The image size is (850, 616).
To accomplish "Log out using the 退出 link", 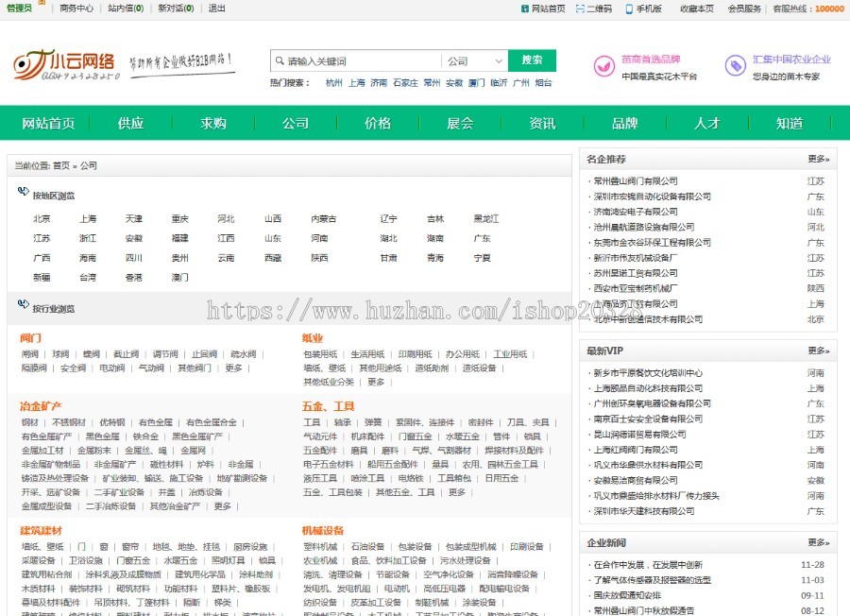I will point(215,9).
